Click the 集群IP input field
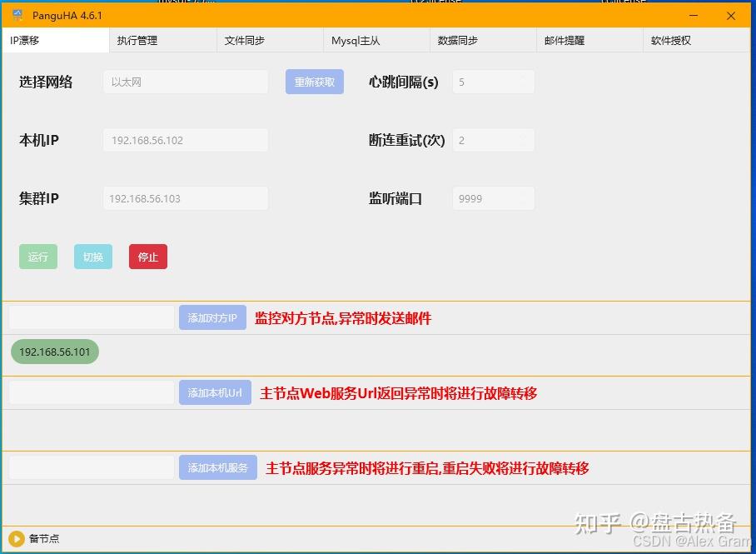 [x=186, y=198]
